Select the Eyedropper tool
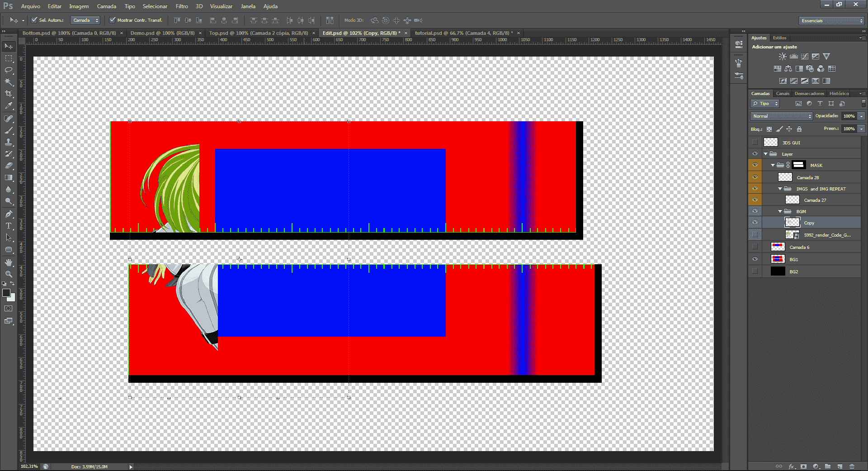Screen dimensions: 868x471 point(9,105)
